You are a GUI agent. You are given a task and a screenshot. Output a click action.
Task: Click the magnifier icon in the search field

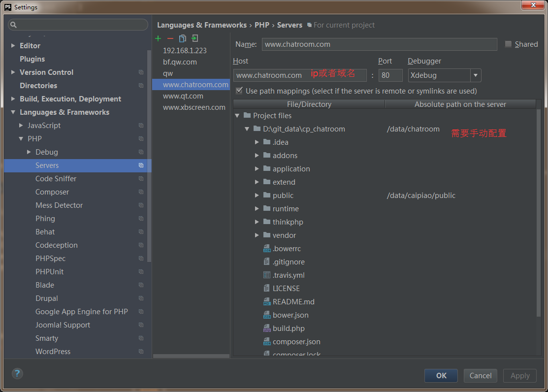[x=13, y=24]
